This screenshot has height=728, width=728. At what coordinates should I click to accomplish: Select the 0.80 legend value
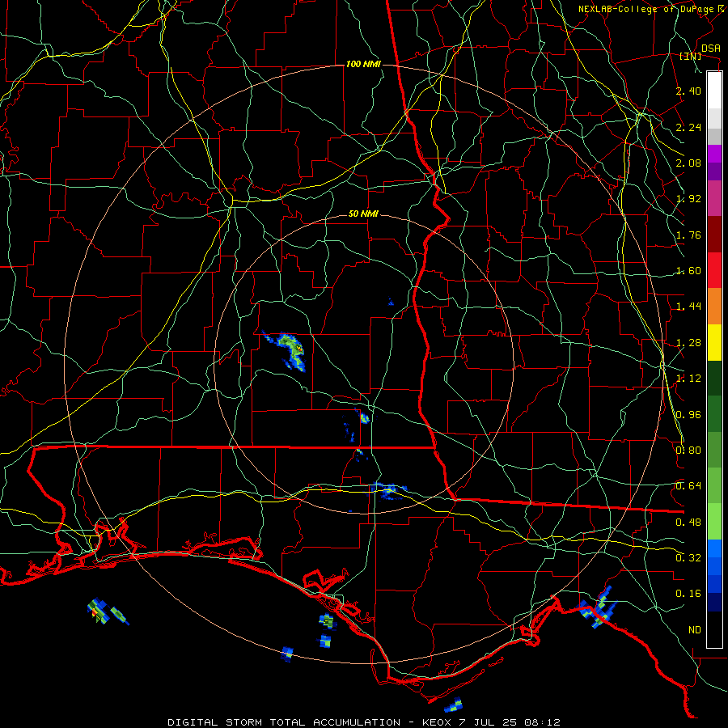[x=688, y=451]
